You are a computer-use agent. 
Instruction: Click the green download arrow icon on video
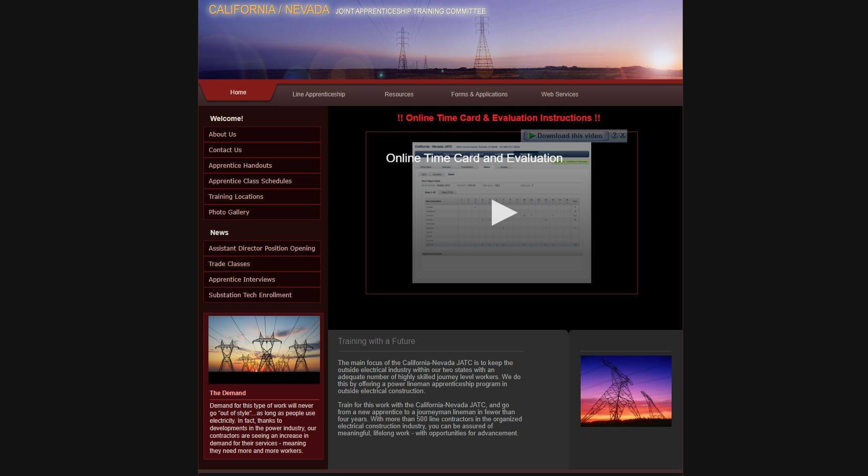tap(532, 136)
